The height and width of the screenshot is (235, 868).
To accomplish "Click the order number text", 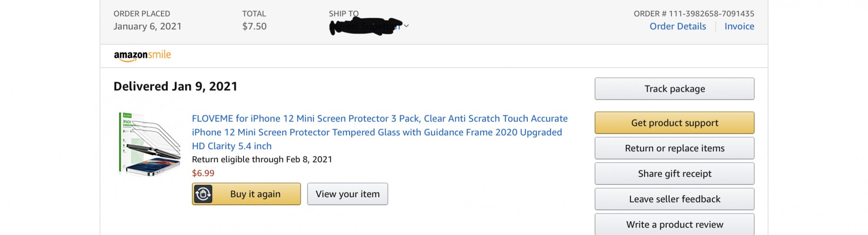I will [694, 14].
